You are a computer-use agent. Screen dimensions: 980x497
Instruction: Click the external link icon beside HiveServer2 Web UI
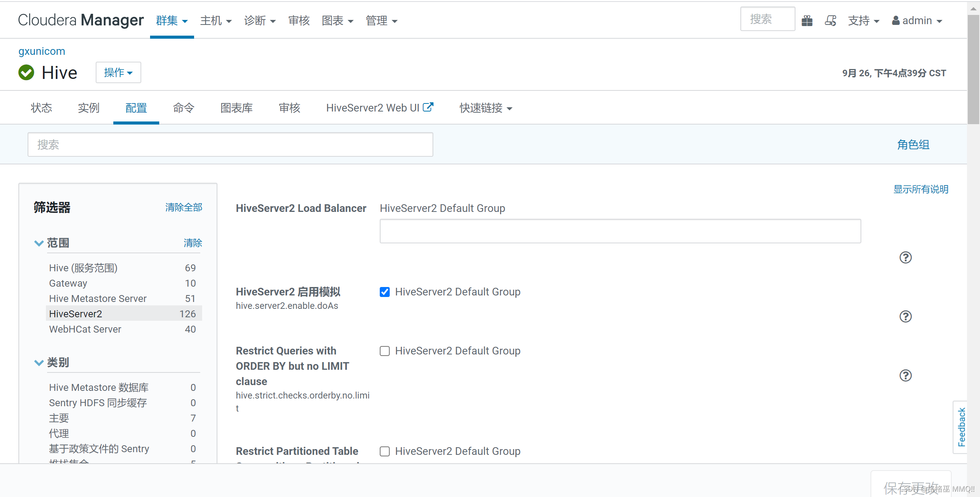428,107
